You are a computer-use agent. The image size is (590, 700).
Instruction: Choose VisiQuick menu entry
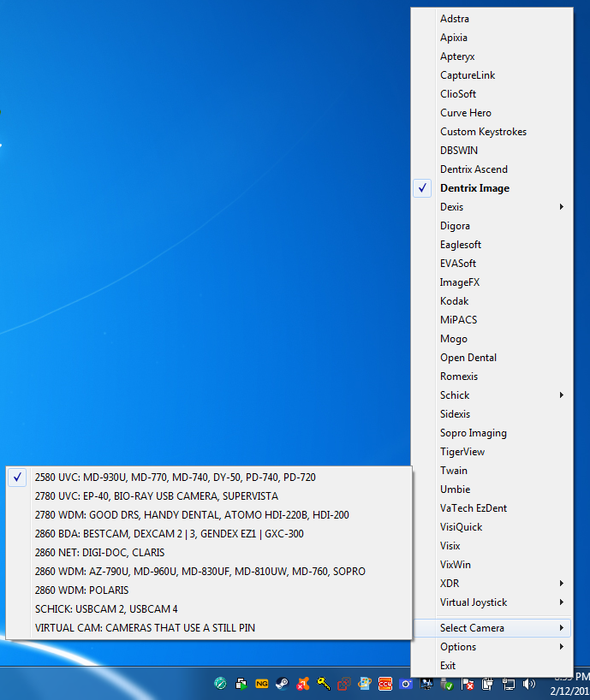tap(492, 527)
